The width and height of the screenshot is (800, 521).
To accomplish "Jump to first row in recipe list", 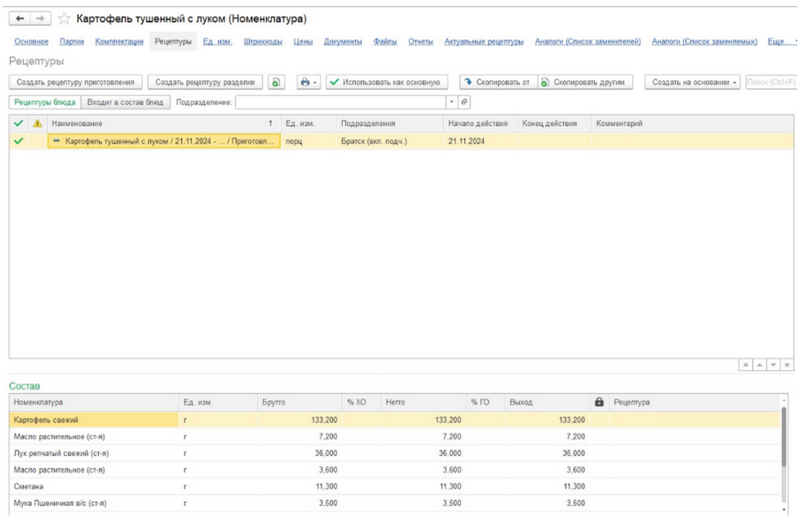I will [x=747, y=366].
